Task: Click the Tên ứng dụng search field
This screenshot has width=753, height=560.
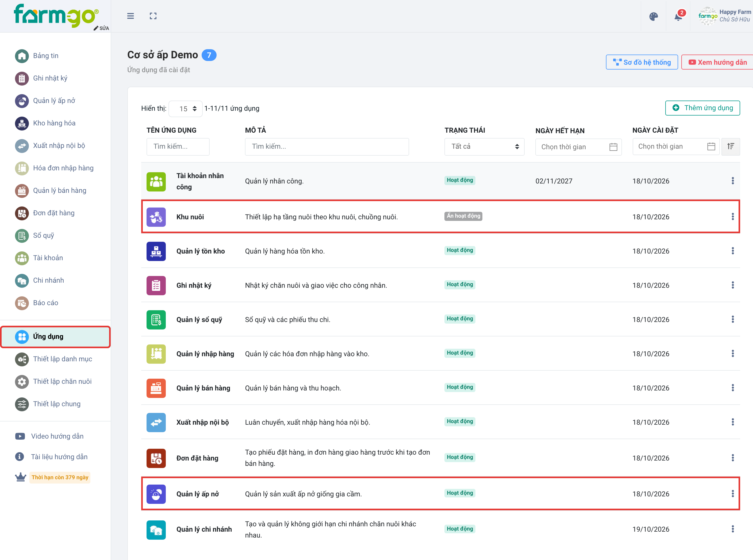Action: click(x=178, y=147)
